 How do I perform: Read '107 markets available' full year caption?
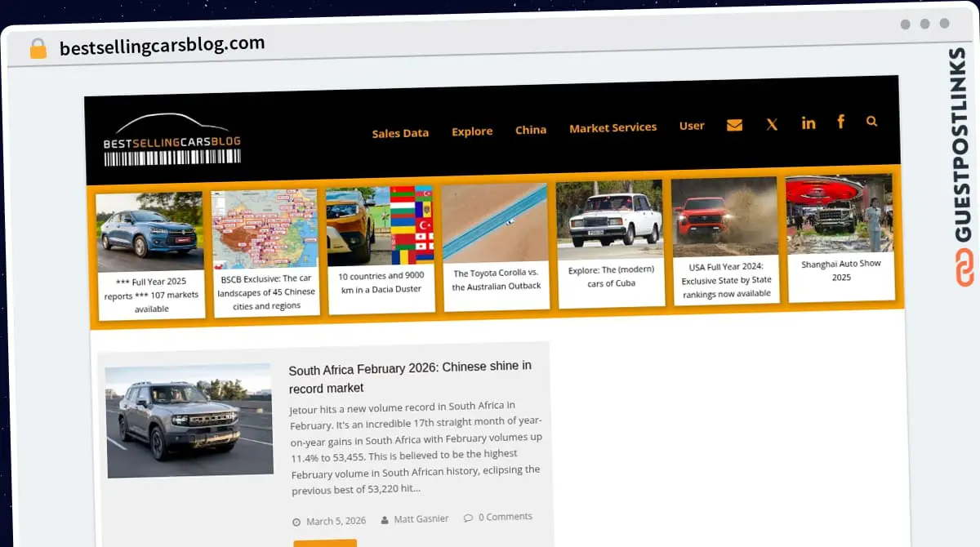[x=152, y=296]
